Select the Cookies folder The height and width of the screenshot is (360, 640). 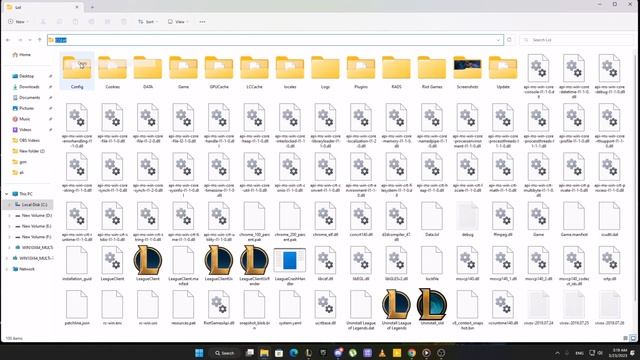click(x=112, y=72)
